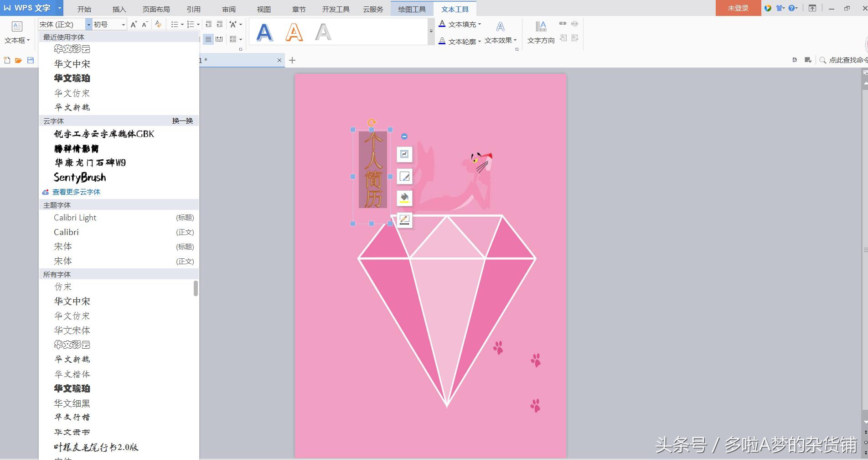Click 换一换 to shuffle cloud fonts
The height and width of the screenshot is (460, 868).
coord(182,120)
